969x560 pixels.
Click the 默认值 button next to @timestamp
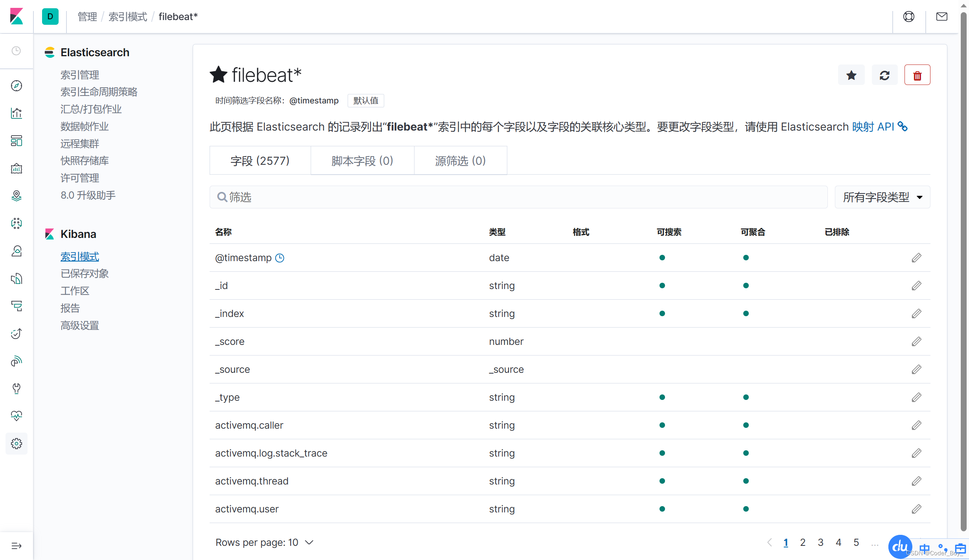tap(366, 100)
